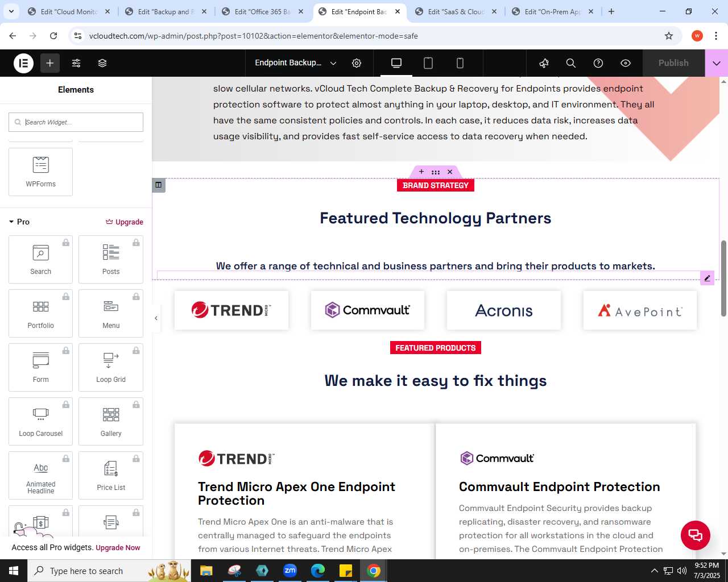The height and width of the screenshot is (582, 728).
Task: Edit widget with the pencil icon
Action: pos(707,278)
